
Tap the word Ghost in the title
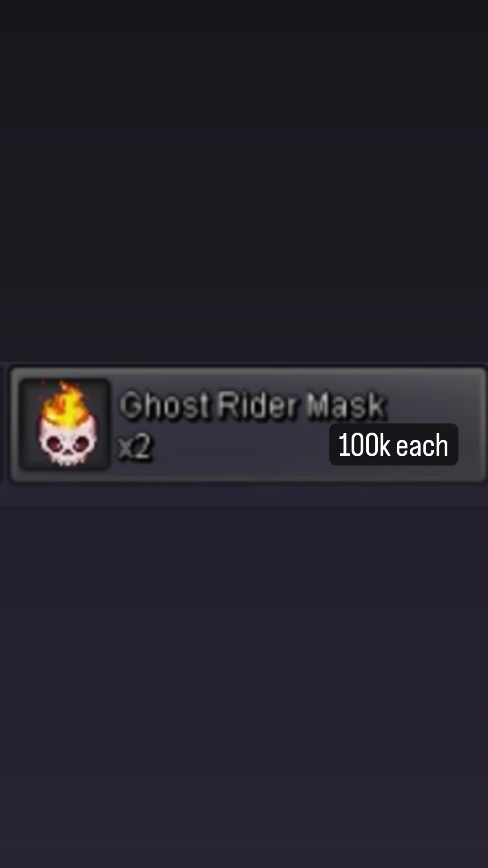tap(164, 405)
